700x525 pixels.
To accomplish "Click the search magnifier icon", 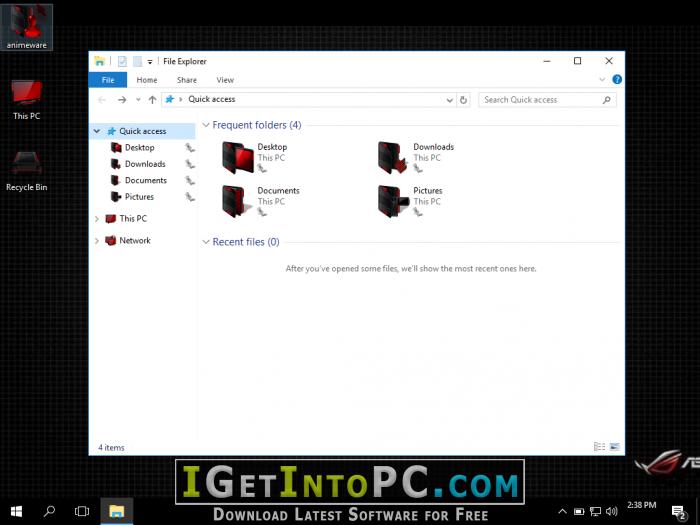I will 606,100.
